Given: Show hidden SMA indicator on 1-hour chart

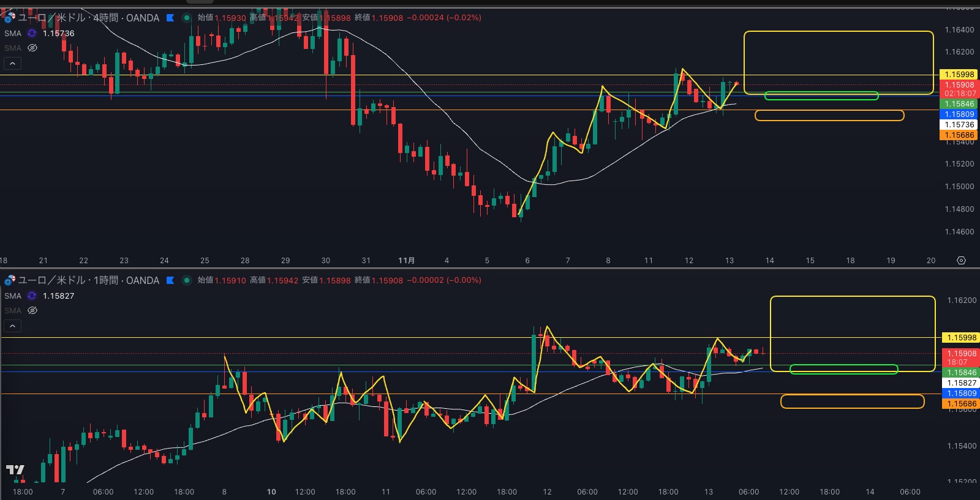Looking at the screenshot, I should click(x=32, y=310).
